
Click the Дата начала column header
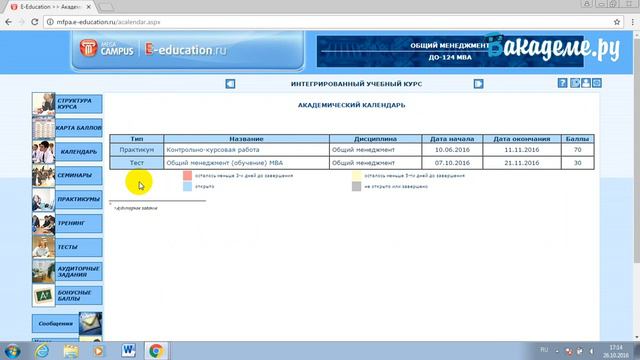point(452,139)
